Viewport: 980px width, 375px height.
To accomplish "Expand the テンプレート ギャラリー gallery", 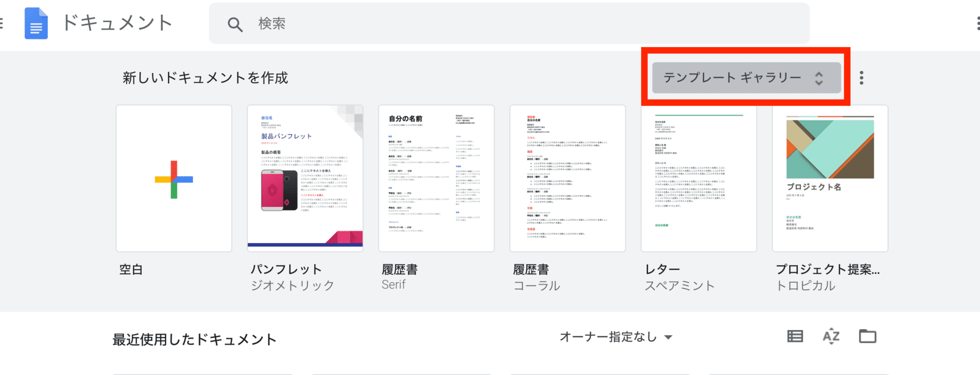I will pos(746,78).
